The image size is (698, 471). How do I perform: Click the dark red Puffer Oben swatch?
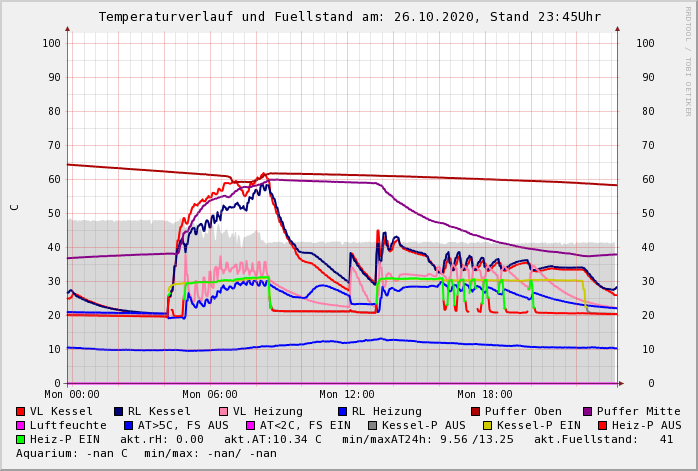tap(475, 411)
